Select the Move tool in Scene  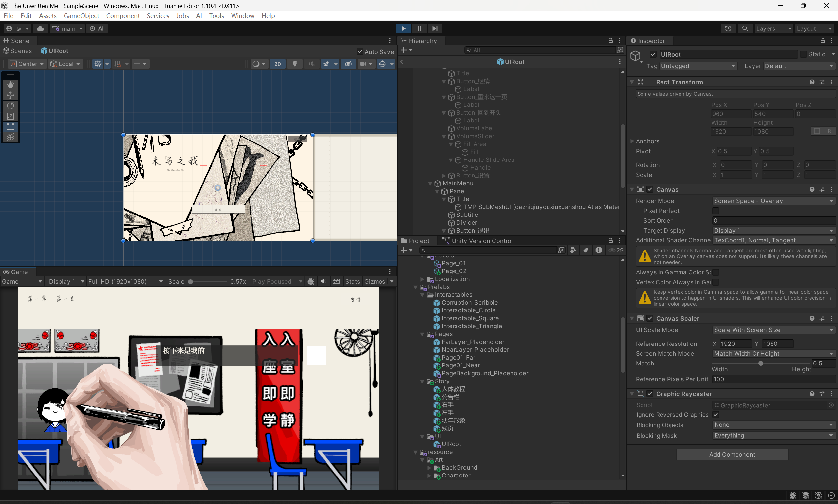[x=10, y=95]
